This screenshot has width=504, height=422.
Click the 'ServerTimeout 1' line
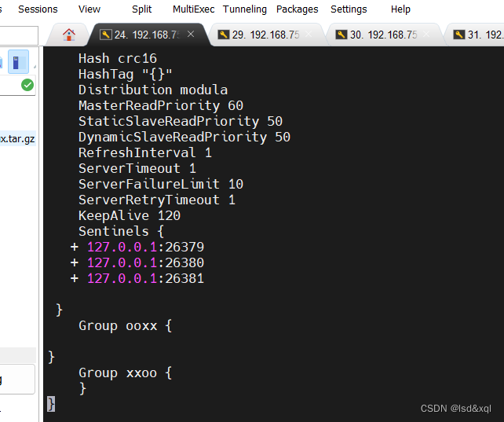(137, 168)
